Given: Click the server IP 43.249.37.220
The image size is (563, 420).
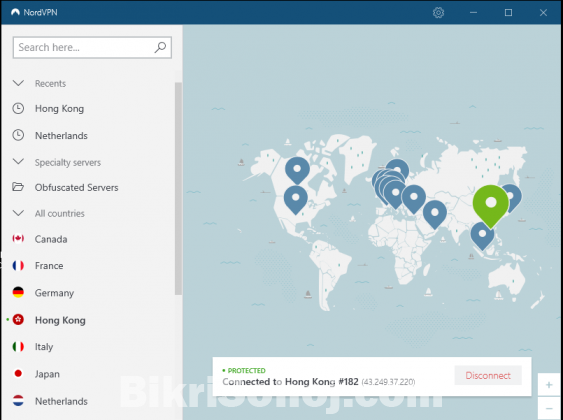Looking at the screenshot, I should pyautogui.click(x=388, y=382).
